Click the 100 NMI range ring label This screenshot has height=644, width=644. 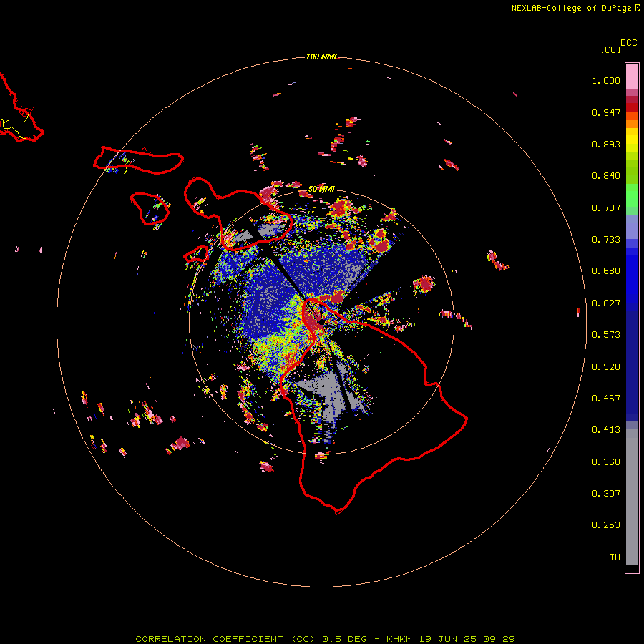321,57
